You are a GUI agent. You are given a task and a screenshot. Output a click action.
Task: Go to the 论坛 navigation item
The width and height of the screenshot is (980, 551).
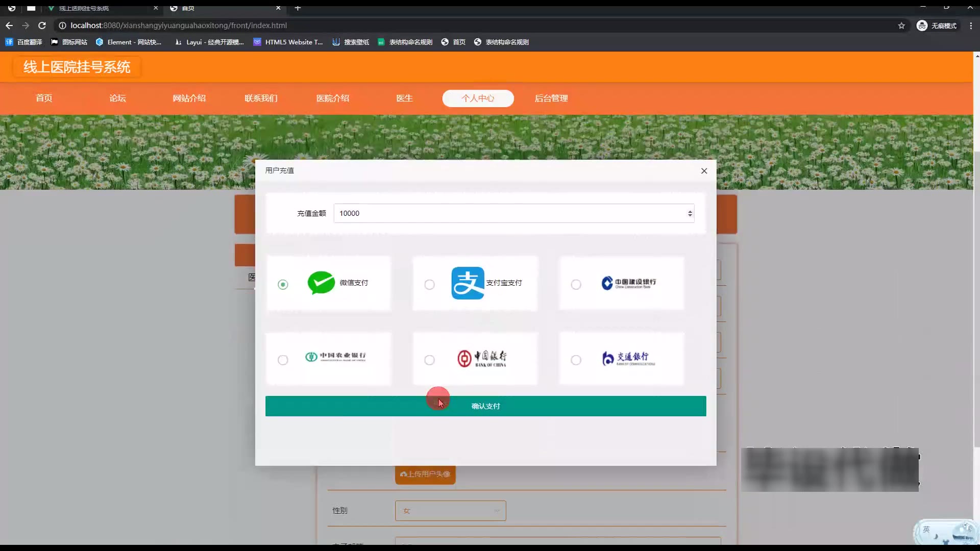[117, 98]
